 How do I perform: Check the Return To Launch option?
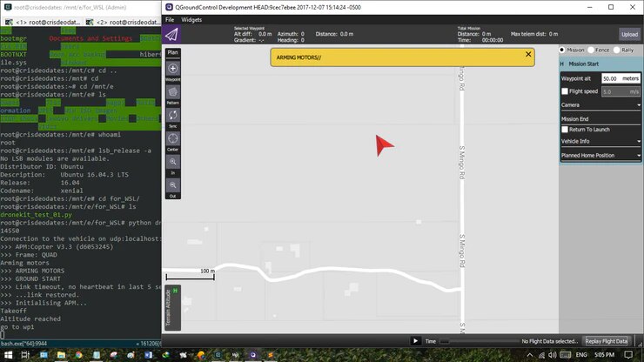pos(565,130)
